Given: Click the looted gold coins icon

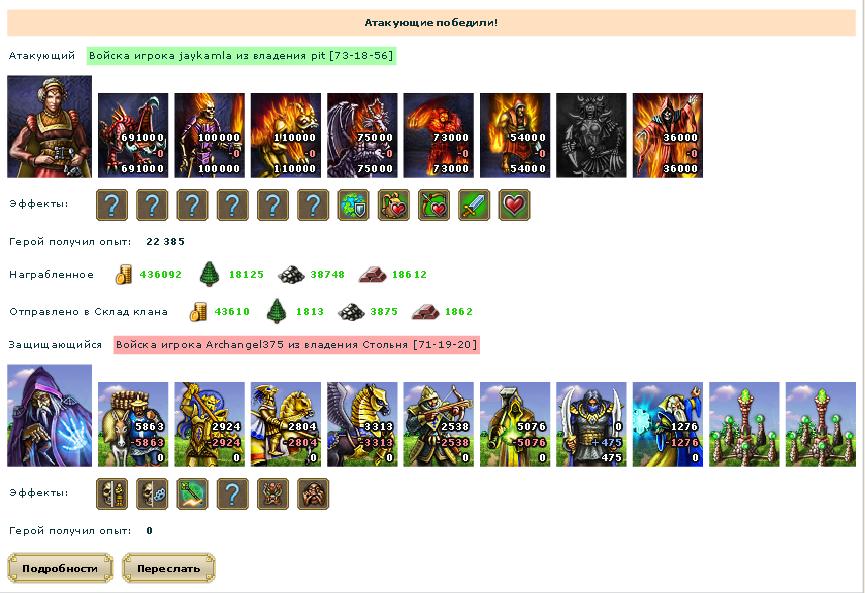Looking at the screenshot, I should 124,274.
